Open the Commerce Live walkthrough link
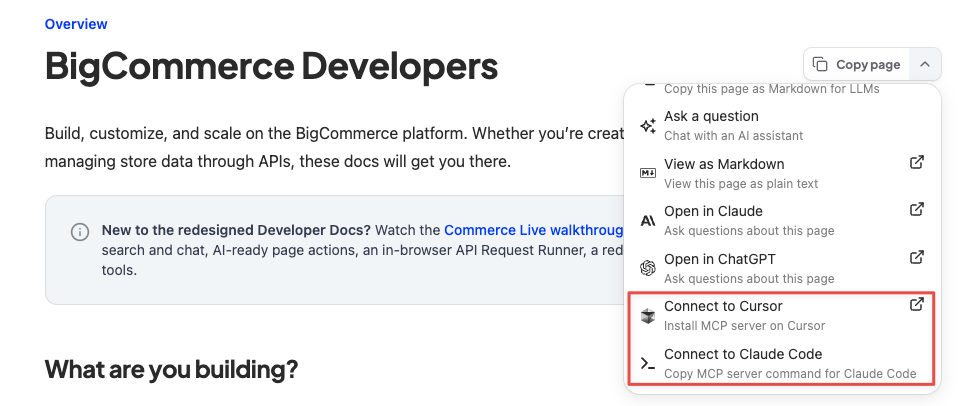979x406 pixels. [534, 230]
